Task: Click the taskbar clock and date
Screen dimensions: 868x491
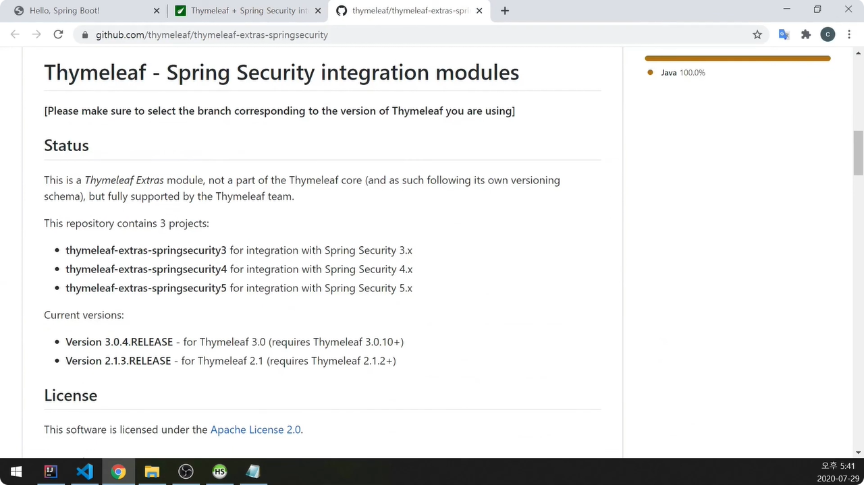Action: (x=837, y=472)
